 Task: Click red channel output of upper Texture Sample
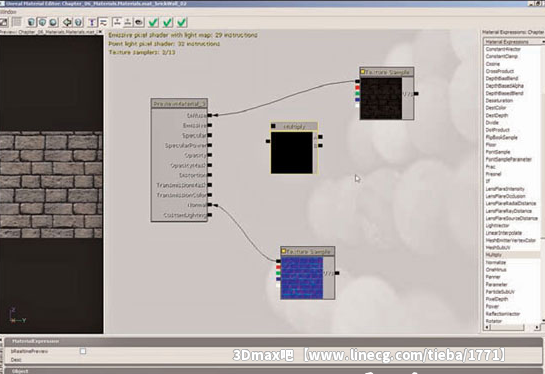[357, 88]
